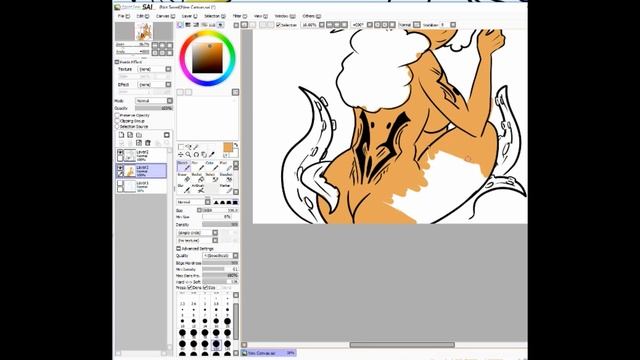
Task: Show the scratchpad panel icon
Action: click(220, 25)
